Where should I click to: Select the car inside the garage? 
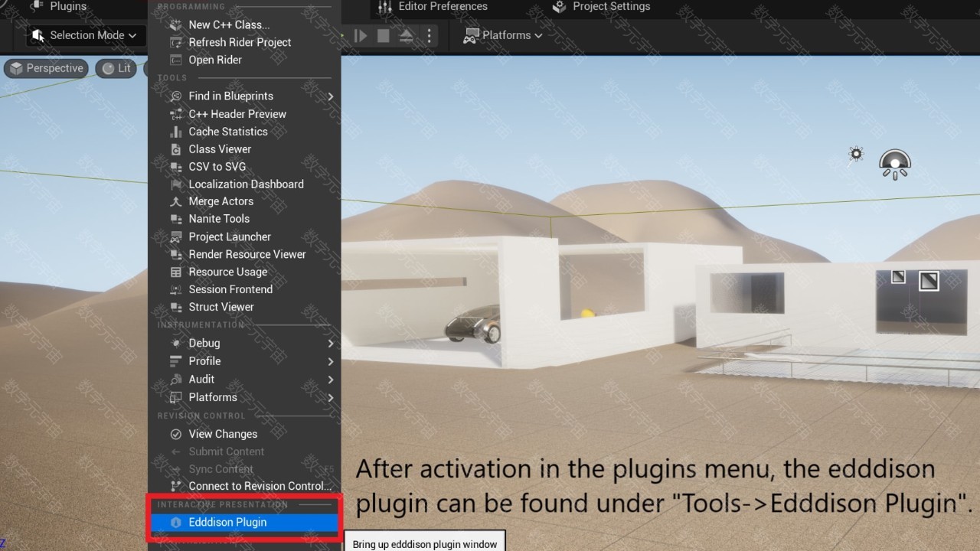click(x=473, y=324)
